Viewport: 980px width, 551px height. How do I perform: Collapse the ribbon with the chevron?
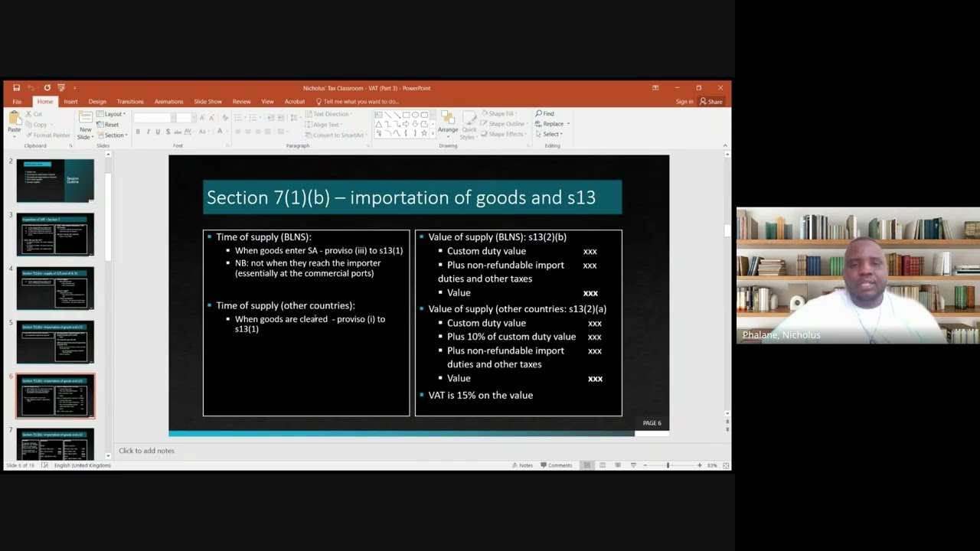pyautogui.click(x=726, y=145)
